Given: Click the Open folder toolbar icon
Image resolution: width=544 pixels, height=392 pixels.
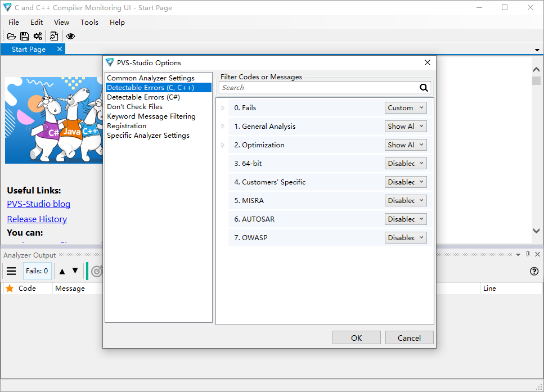Looking at the screenshot, I should click(11, 36).
